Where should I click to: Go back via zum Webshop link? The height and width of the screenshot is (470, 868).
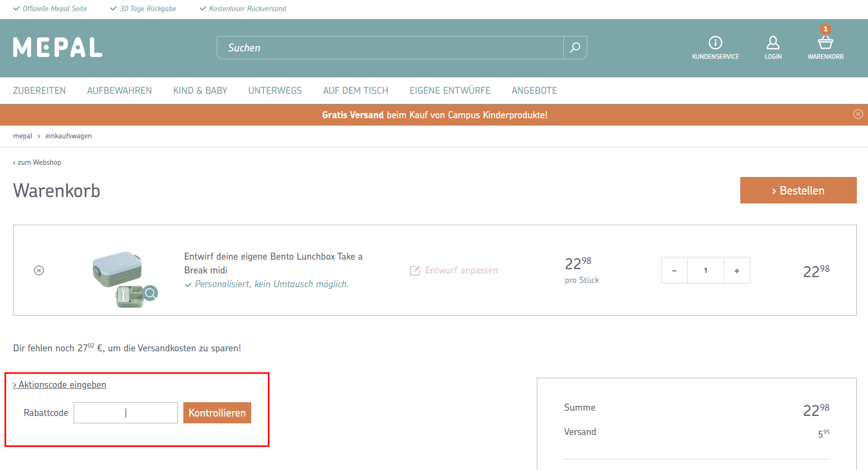37,162
